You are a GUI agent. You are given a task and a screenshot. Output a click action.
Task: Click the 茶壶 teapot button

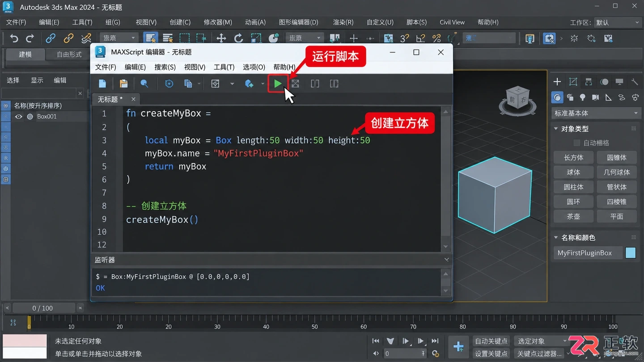tap(573, 216)
